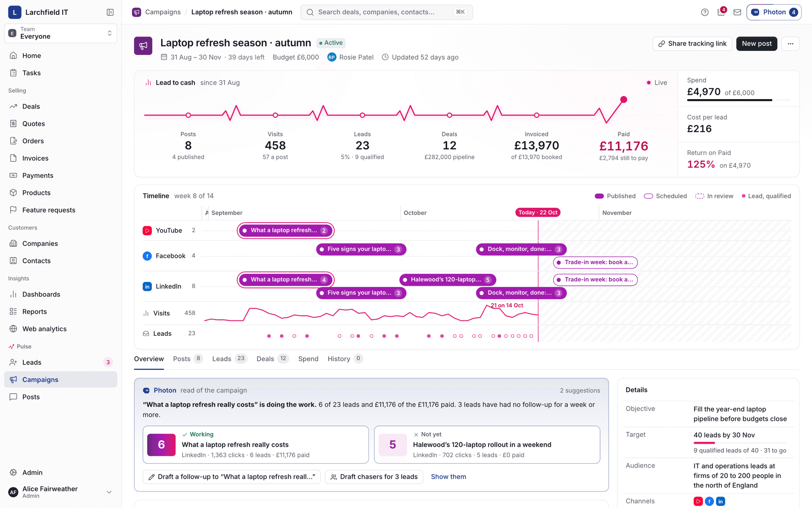The image size is (812, 508).
Task: Expand Alice Fairweather account menu
Action: (60, 492)
